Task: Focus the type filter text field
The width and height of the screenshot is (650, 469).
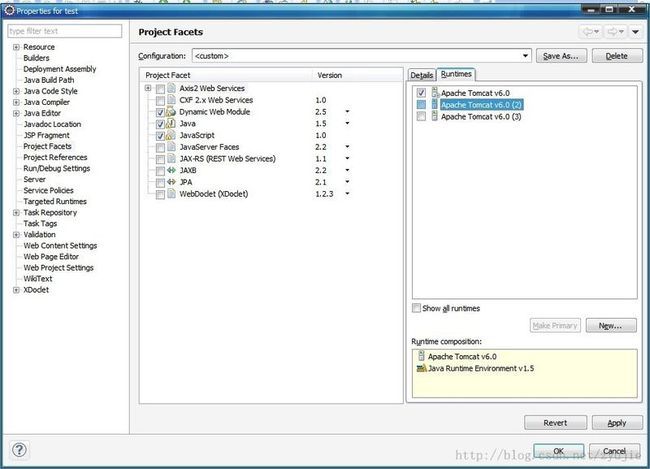Action: click(65, 31)
